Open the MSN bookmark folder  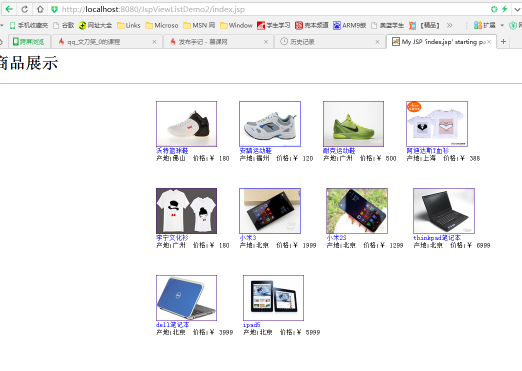[199, 25]
